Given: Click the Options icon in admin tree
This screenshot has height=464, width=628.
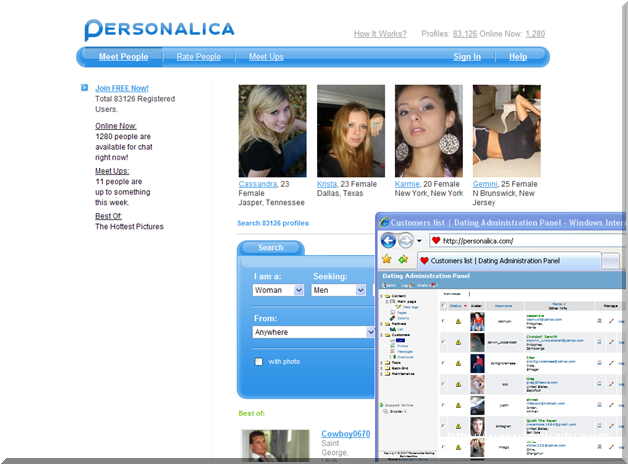Looking at the screenshot, I should (392, 318).
